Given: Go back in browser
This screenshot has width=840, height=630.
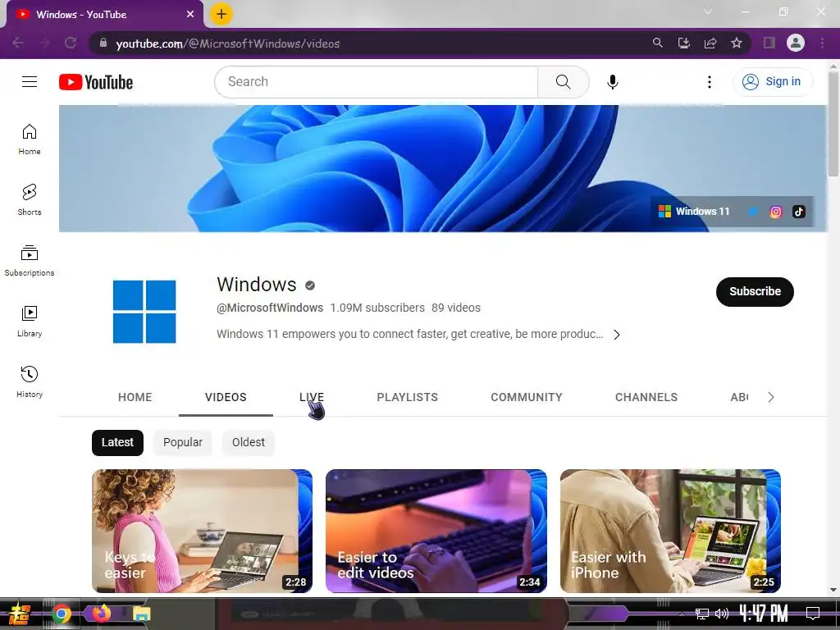Looking at the screenshot, I should click(18, 43).
